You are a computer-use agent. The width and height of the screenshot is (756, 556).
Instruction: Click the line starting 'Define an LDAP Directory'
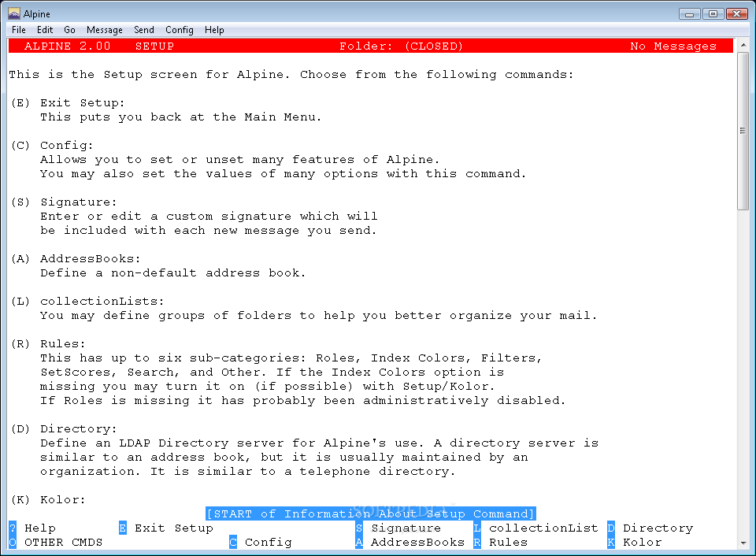tap(319, 443)
